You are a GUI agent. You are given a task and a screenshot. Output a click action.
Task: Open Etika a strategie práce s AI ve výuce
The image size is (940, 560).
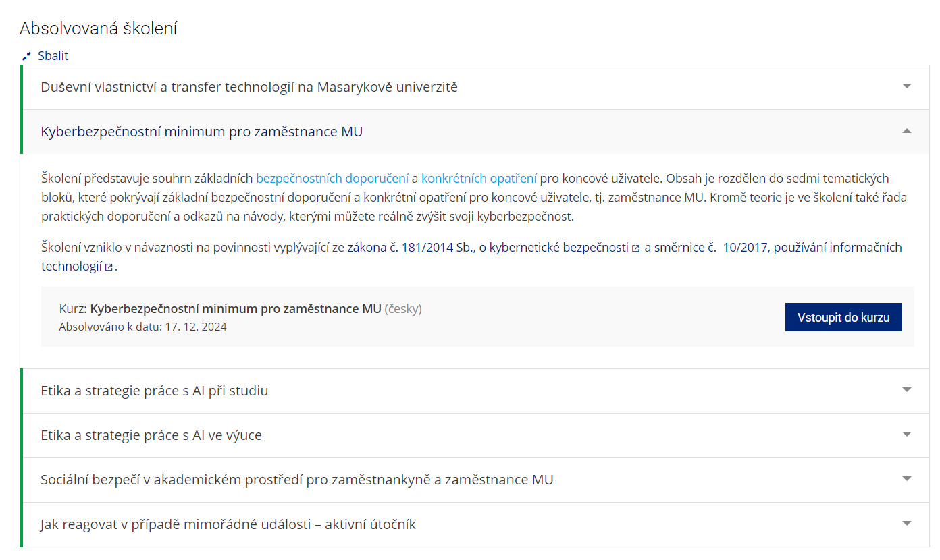[x=151, y=435]
